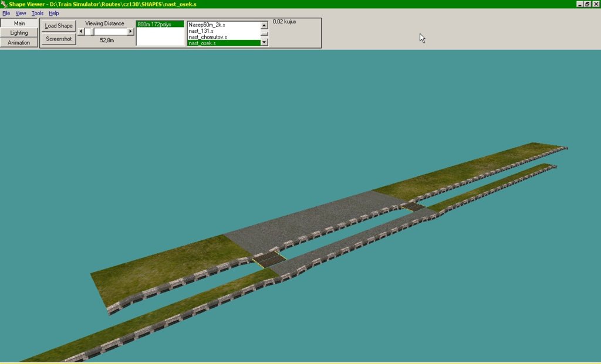Close the Shape Viewer window

(595, 4)
